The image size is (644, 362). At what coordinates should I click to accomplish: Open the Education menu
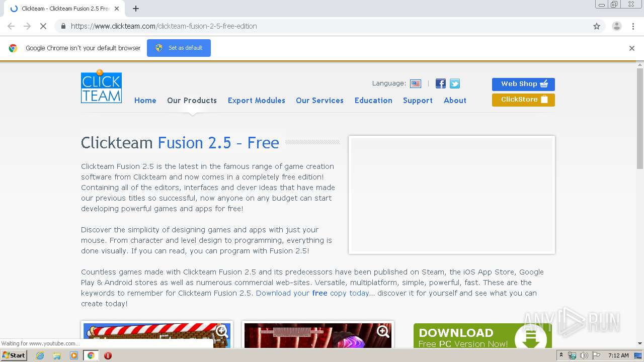point(373,101)
